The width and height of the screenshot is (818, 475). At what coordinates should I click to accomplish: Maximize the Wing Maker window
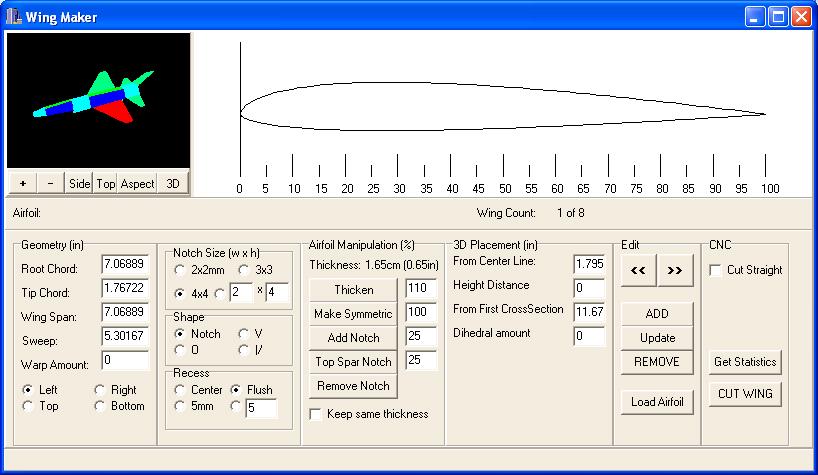778,17
